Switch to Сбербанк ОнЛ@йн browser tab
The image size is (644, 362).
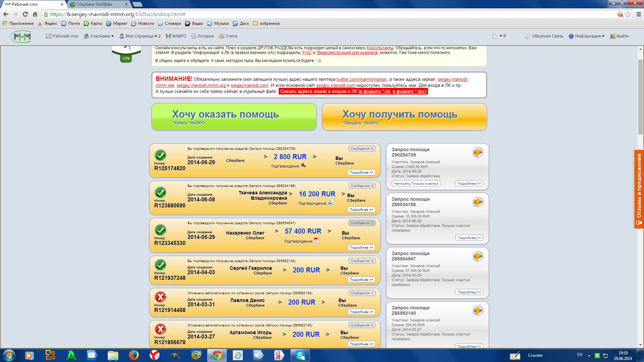coord(99,4)
